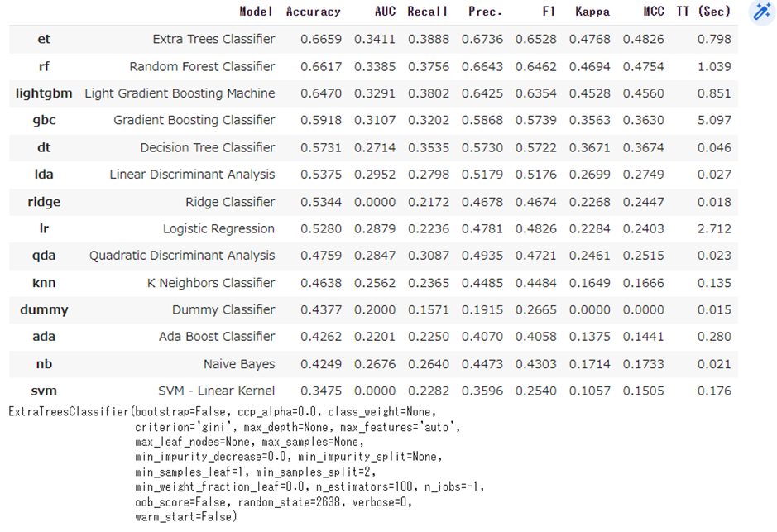Click the Model column header
The image size is (777, 532).
(x=257, y=12)
